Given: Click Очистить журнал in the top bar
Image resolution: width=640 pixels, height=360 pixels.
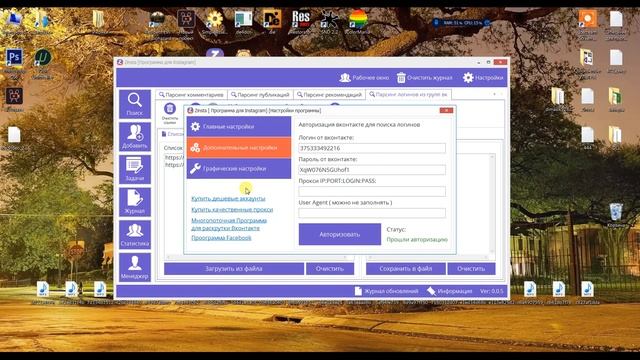Looking at the screenshot, I should (424, 78).
